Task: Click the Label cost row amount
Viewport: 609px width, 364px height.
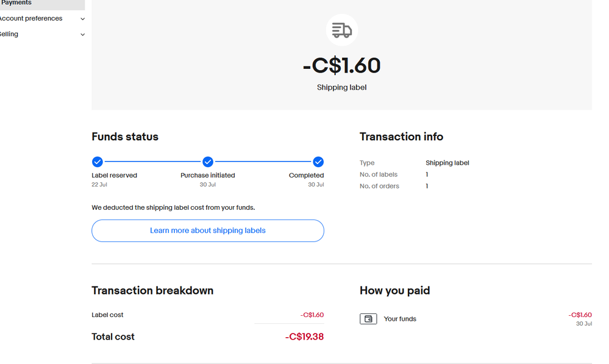Action: (x=312, y=315)
